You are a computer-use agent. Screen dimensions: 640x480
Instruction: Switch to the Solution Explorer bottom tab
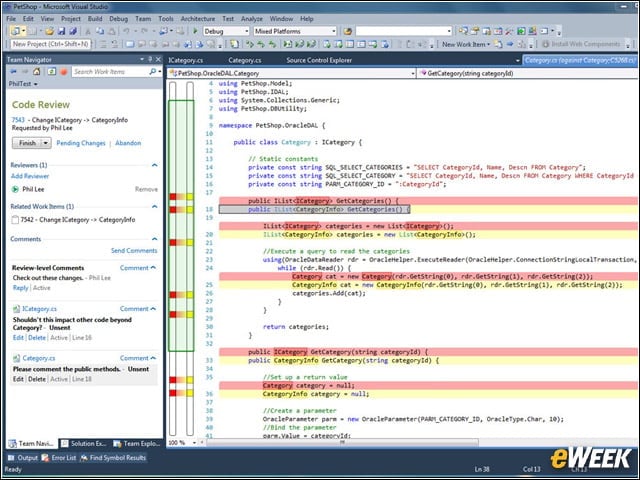tap(84, 444)
